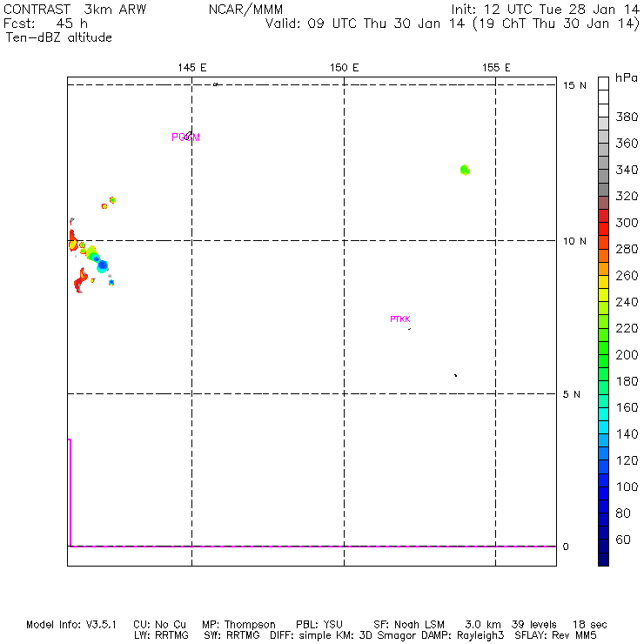Screen dimensions: 644x644
Task: Click the '150 E' longitude label
Action: (x=344, y=67)
